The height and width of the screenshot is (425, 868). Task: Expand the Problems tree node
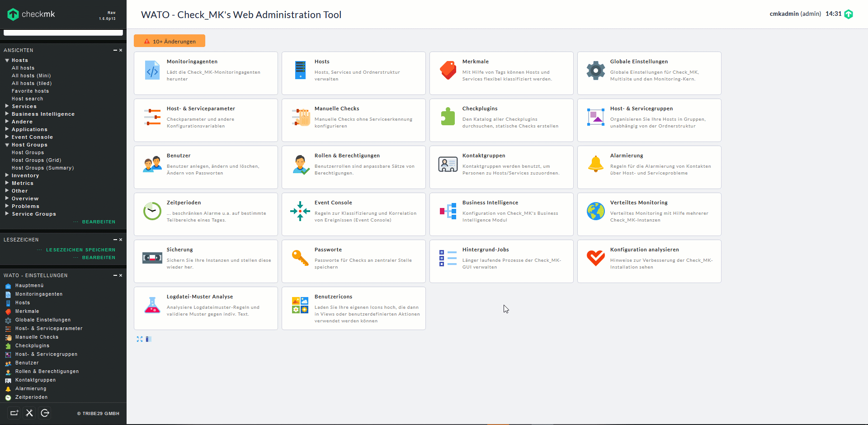7,206
